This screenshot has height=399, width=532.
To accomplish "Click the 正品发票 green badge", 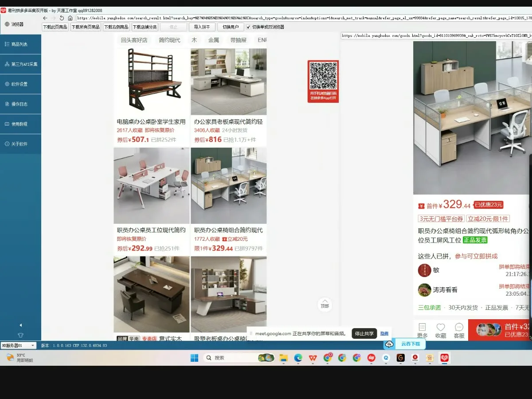I will [475, 240].
